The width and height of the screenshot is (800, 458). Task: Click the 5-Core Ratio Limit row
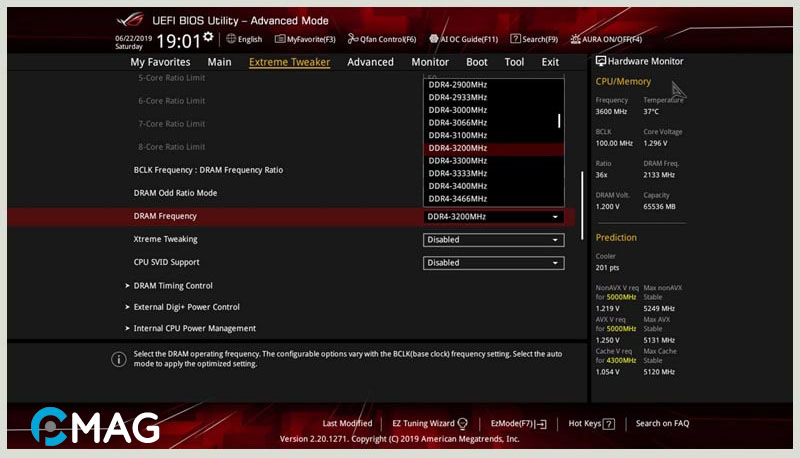point(171,78)
